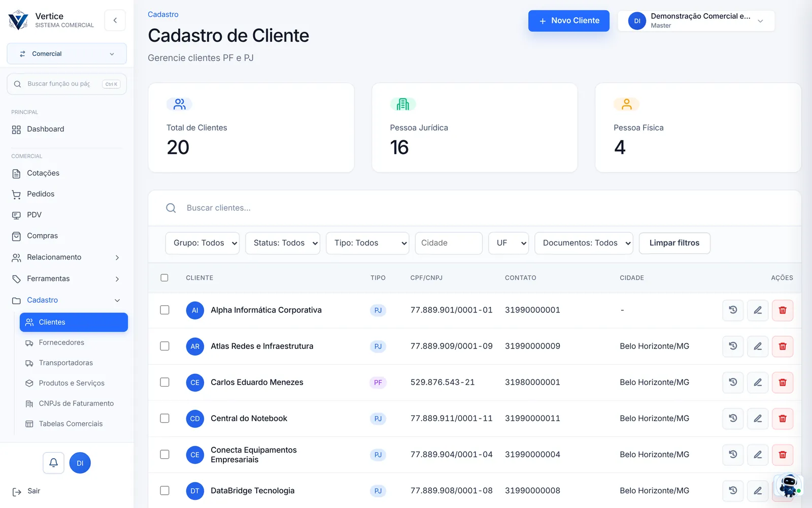Edit Conecta Equipamentos Empresariais record

[x=758, y=454]
